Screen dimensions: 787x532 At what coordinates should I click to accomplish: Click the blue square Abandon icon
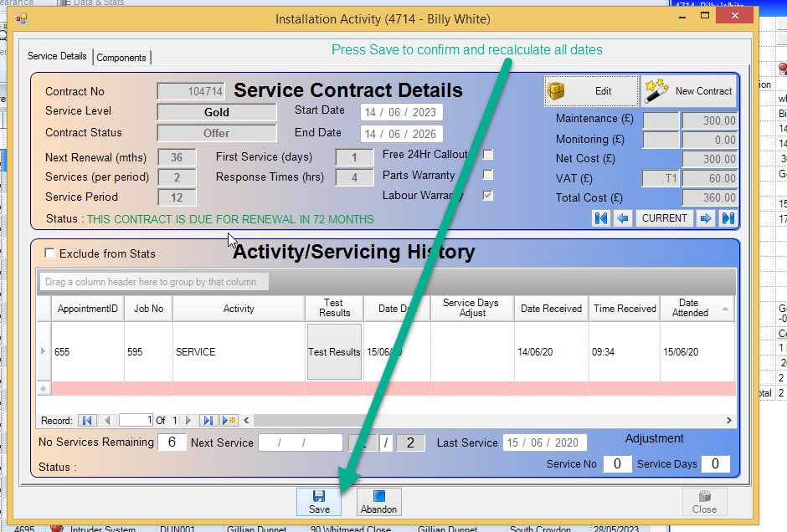[379, 496]
